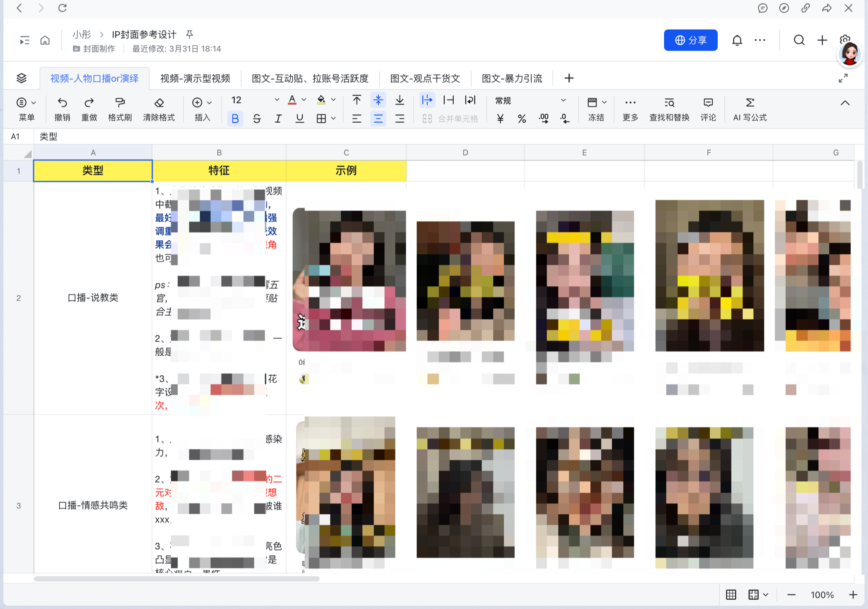Open find and replace (查找和替换)
This screenshot has height=609, width=868.
pyautogui.click(x=669, y=103)
